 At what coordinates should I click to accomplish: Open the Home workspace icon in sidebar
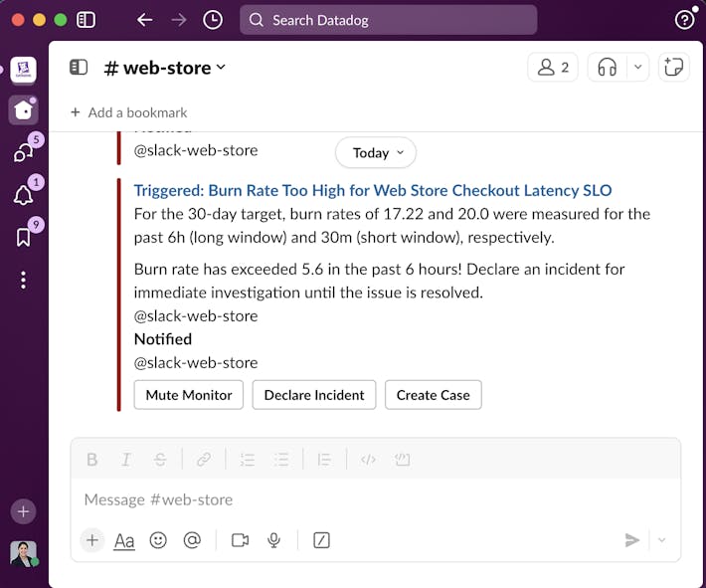pos(23,109)
